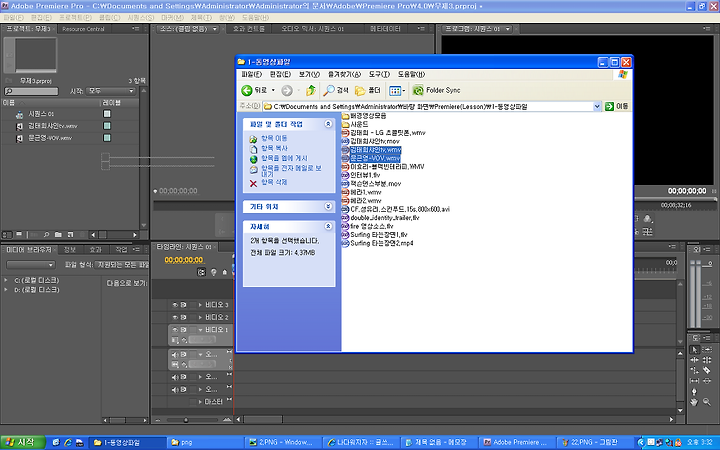
Task: Click the 항목을 웹에 게시 link
Action: pyautogui.click(x=284, y=158)
